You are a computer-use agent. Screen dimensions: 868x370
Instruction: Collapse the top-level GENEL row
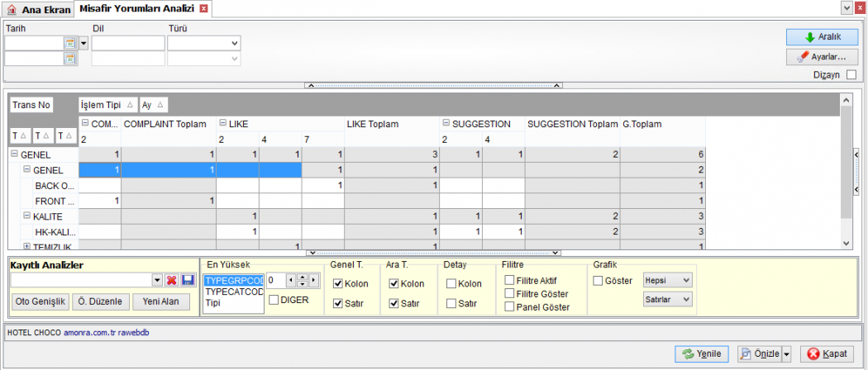coord(14,154)
